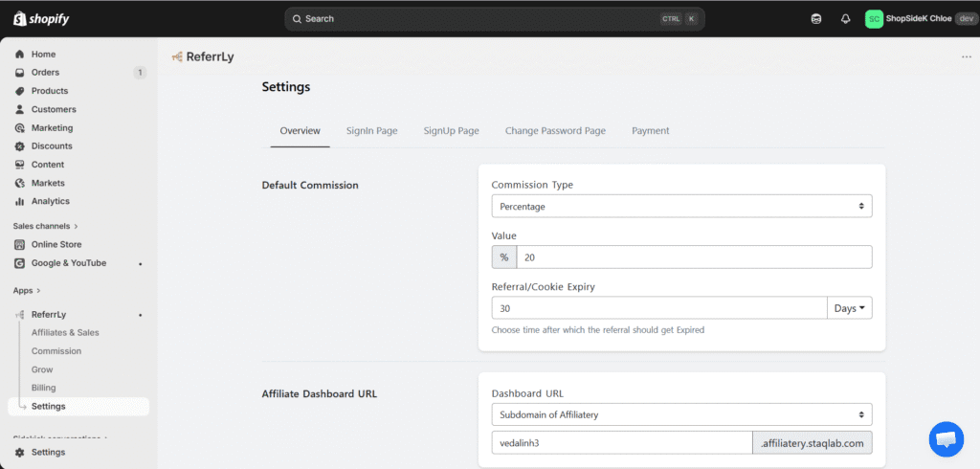Click the Online Store storefront icon
The image size is (980, 469).
click(19, 244)
